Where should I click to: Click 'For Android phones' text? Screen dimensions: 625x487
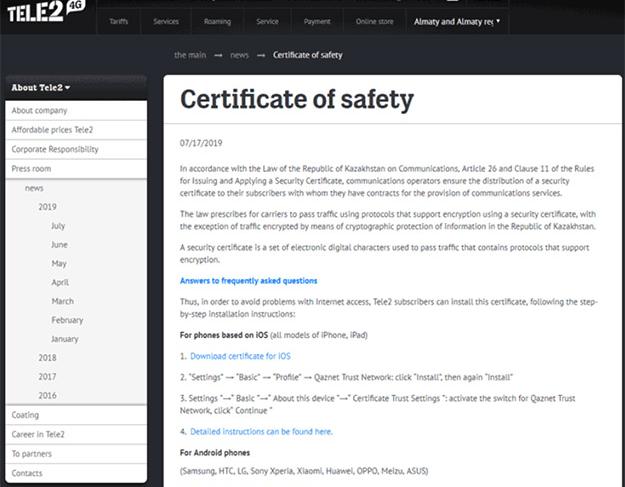pyautogui.click(x=215, y=453)
